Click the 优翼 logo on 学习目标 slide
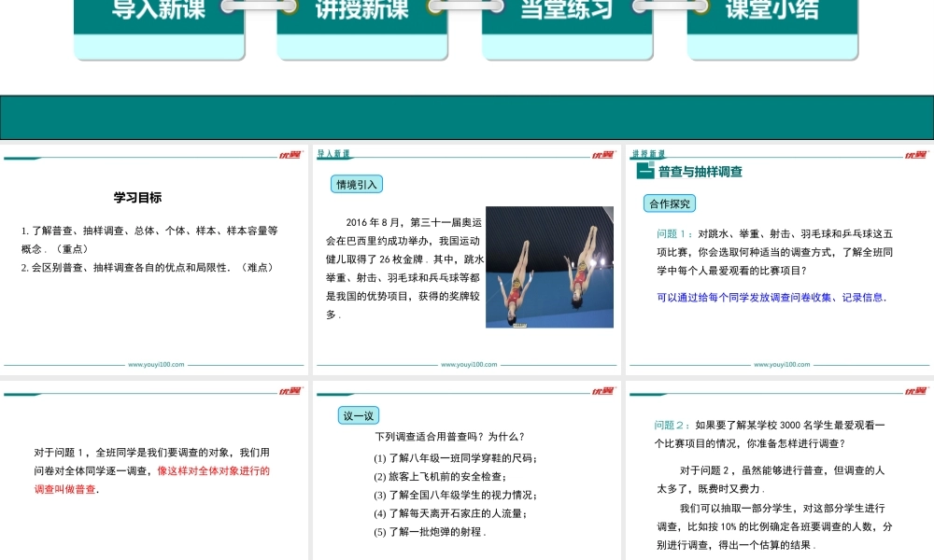Image resolution: width=934 pixels, height=560 pixels. (290, 155)
